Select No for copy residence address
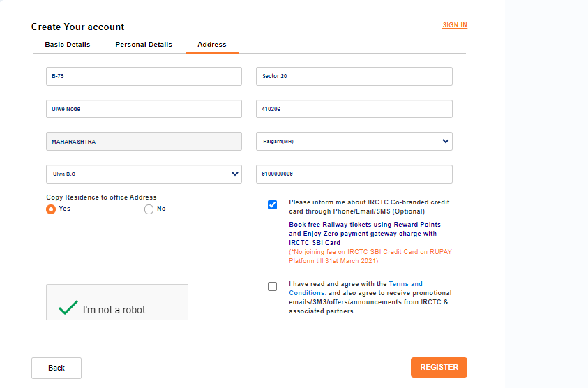The width and height of the screenshot is (588, 388). pos(149,209)
